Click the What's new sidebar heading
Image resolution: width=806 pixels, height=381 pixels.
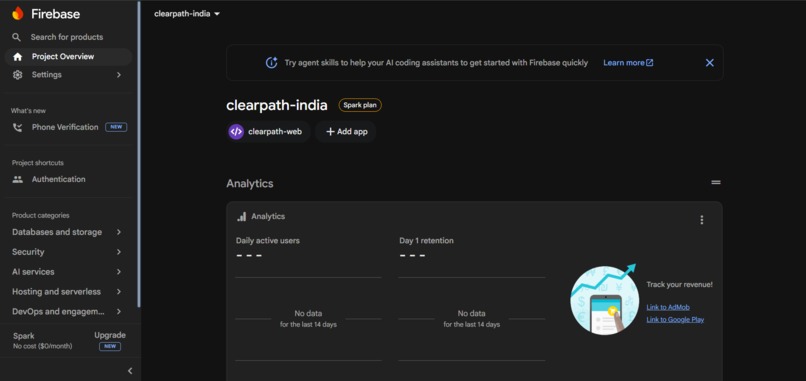click(28, 111)
